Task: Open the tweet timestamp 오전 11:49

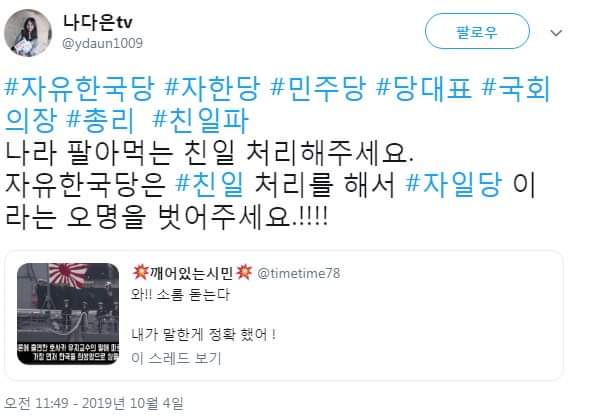Action: [36, 403]
